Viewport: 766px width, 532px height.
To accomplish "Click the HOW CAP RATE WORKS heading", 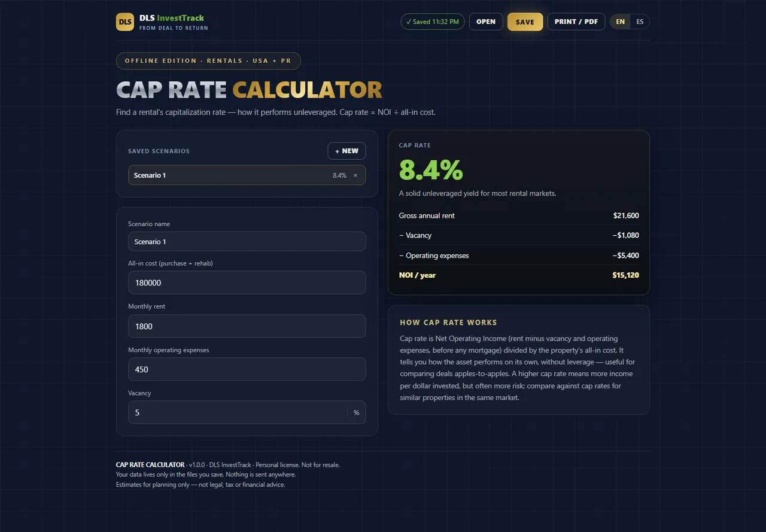I will click(448, 323).
